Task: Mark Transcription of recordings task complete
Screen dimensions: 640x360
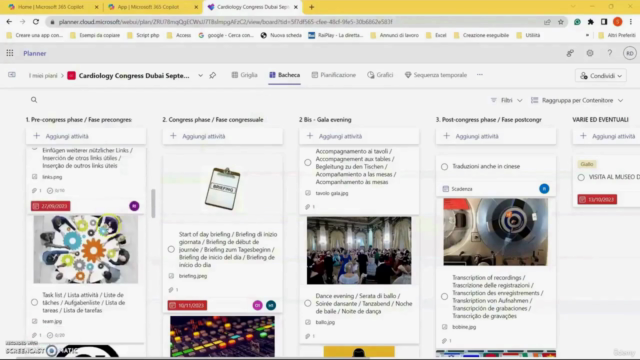Action: [444, 297]
